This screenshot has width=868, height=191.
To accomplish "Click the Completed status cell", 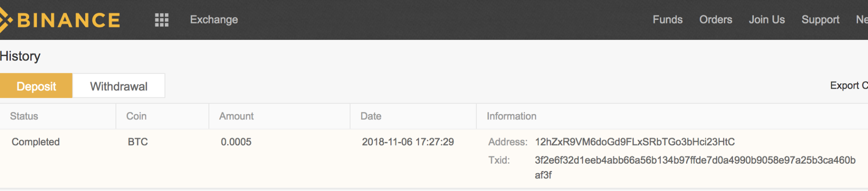I will coord(36,142).
